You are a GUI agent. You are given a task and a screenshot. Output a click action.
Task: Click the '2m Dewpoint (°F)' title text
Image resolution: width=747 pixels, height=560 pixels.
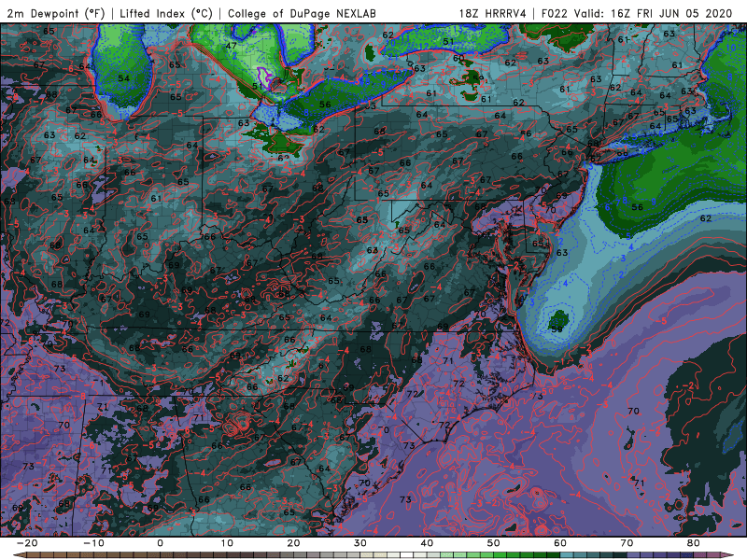coord(55,13)
